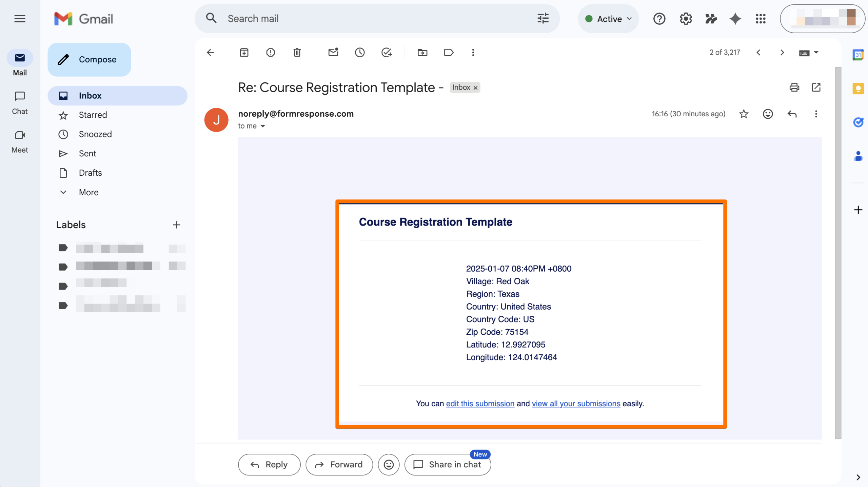
Task: Delete the open email
Action: pyautogui.click(x=297, y=53)
